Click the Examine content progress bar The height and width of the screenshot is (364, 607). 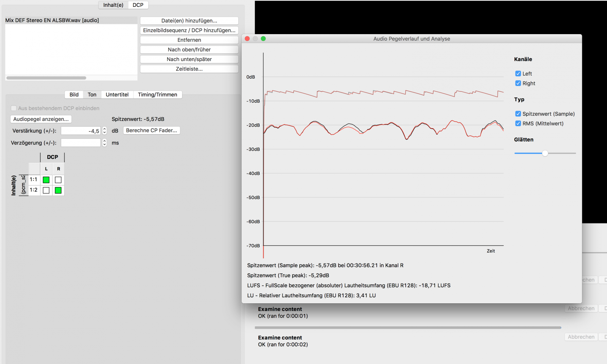click(x=408, y=328)
